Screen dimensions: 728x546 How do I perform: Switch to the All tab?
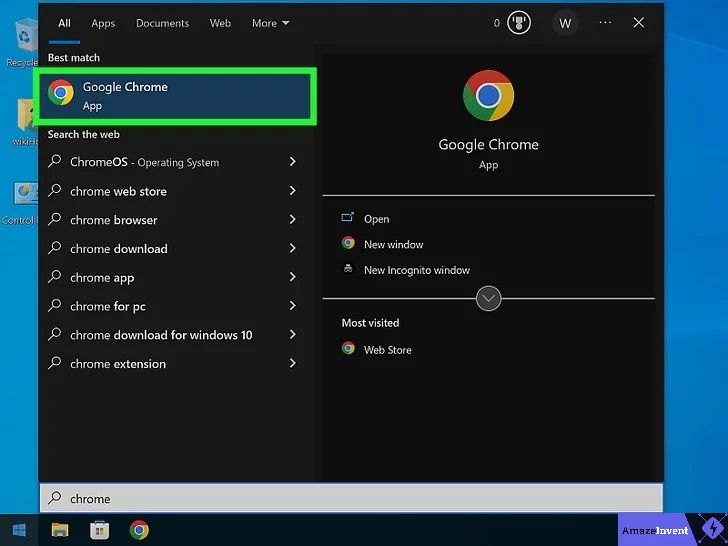coord(64,23)
